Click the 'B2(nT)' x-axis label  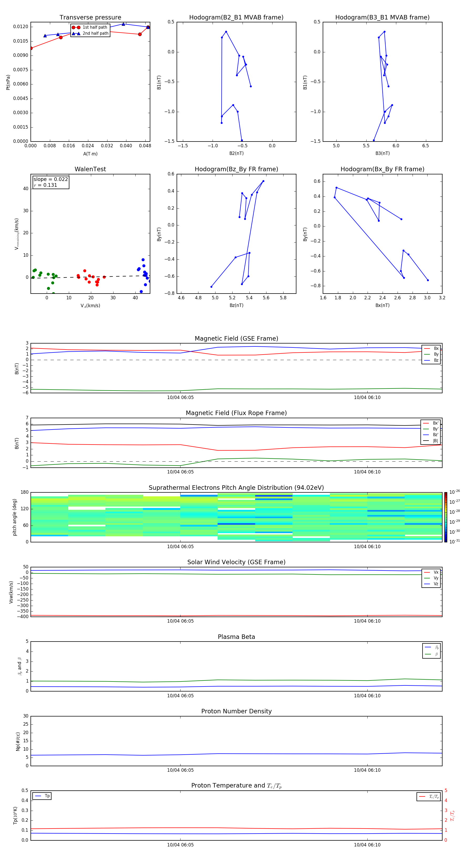tap(236, 153)
